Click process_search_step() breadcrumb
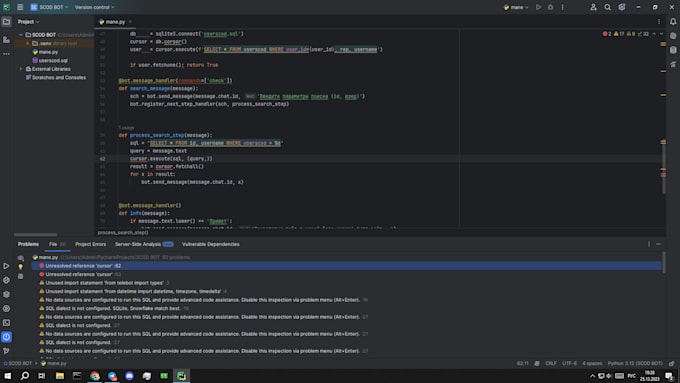 pyautogui.click(x=123, y=232)
